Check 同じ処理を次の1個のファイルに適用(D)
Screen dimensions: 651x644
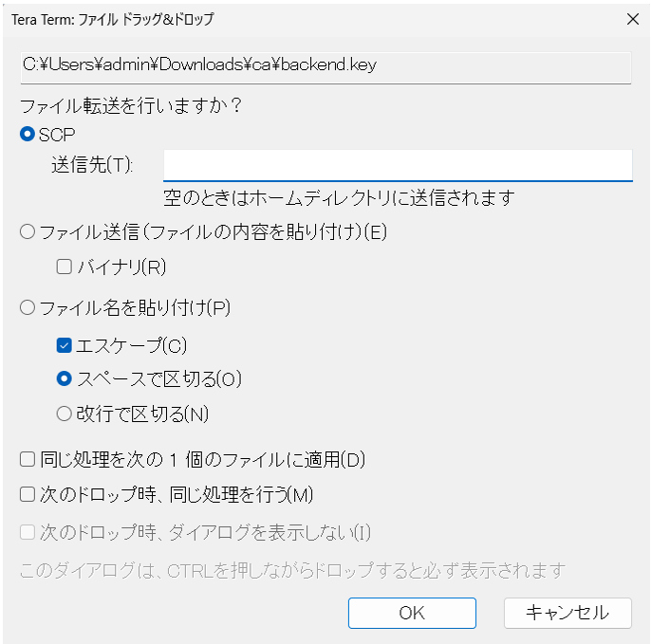tap(28, 460)
